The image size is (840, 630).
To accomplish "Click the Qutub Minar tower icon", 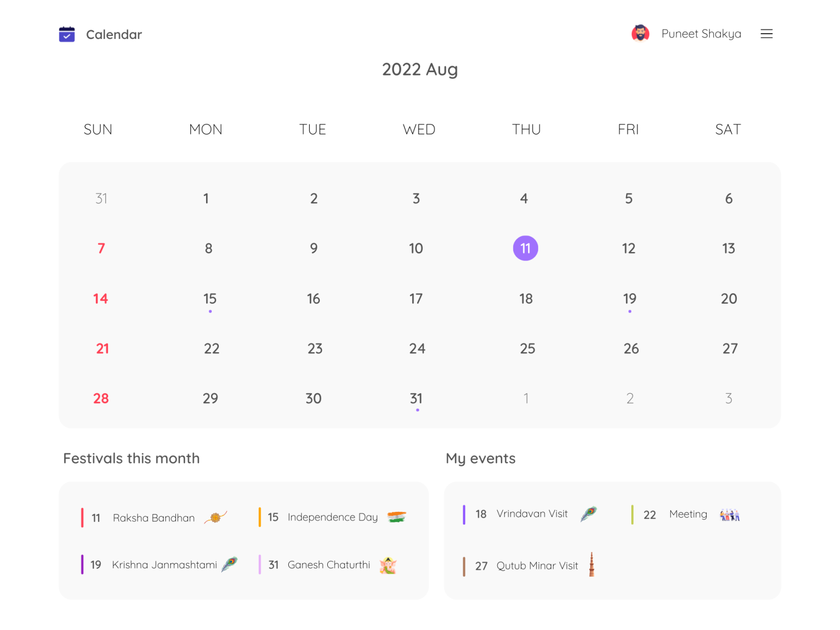I will pos(592,565).
